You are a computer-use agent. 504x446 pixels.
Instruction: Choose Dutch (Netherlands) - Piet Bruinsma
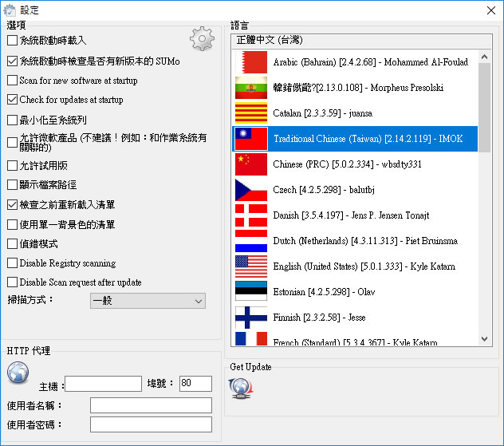pos(355,241)
